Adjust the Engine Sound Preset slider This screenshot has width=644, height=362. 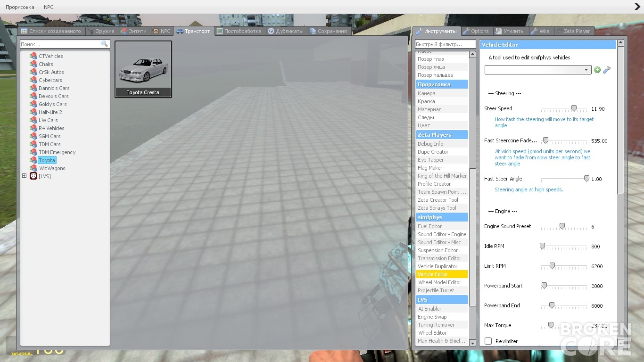(x=562, y=226)
